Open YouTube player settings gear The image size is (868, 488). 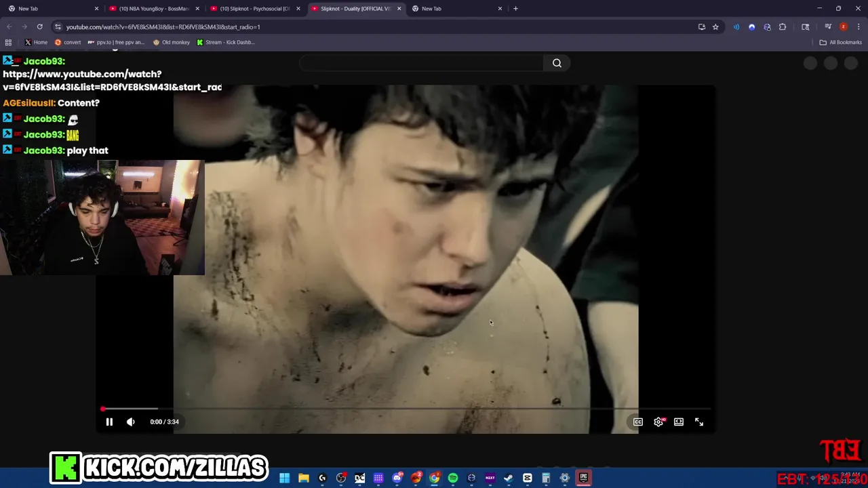(658, 422)
